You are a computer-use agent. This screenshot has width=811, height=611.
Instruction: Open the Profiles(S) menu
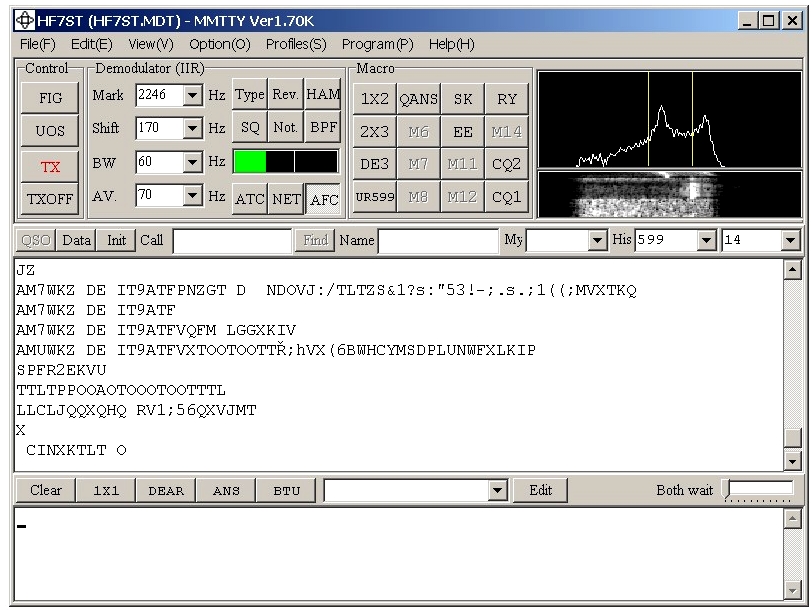point(296,44)
